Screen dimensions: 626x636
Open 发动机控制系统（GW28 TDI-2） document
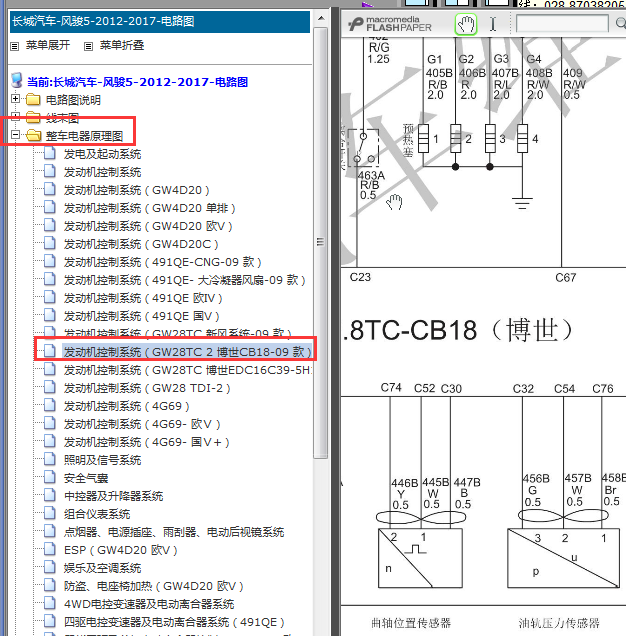[x=147, y=388]
